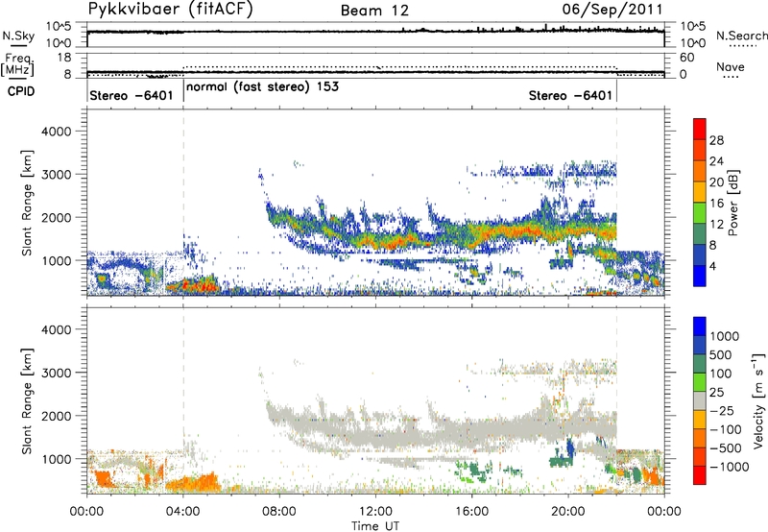Click the 'Nave' legend label
The height and width of the screenshot is (532, 768).
point(730,66)
